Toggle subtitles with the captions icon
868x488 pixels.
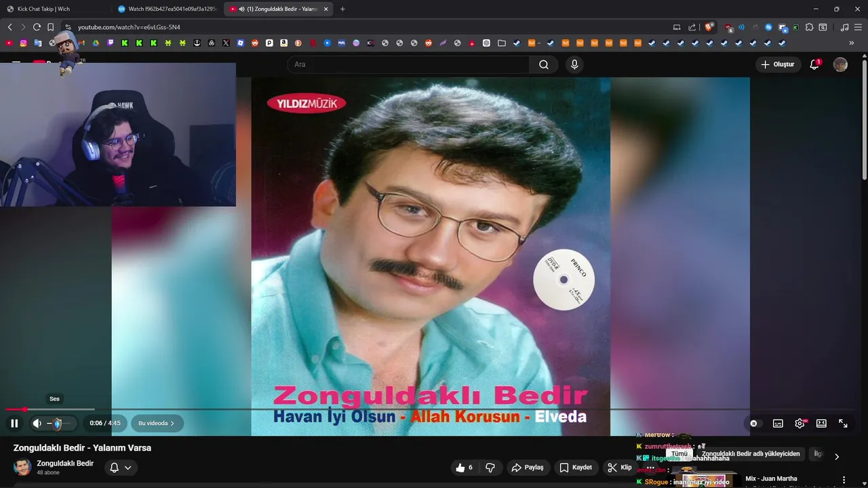click(778, 423)
